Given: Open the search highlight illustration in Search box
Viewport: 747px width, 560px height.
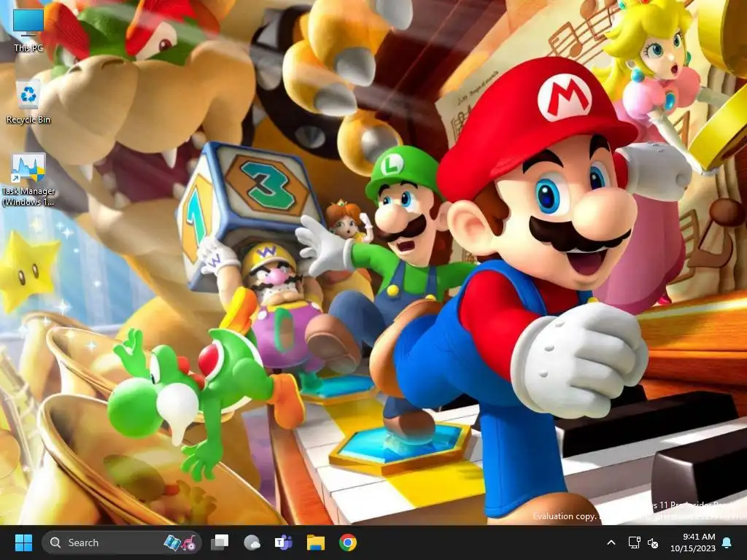Looking at the screenshot, I should 179,542.
